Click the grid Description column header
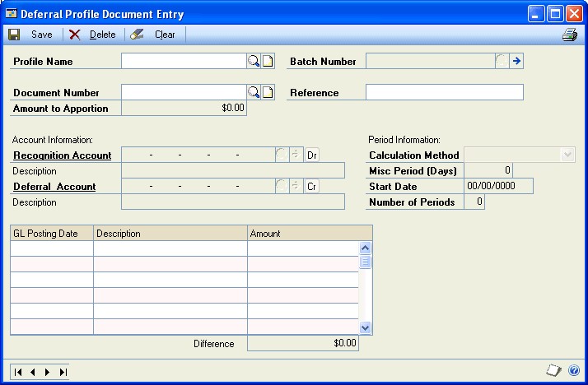Viewport: 588px width, 385px height. click(170, 233)
